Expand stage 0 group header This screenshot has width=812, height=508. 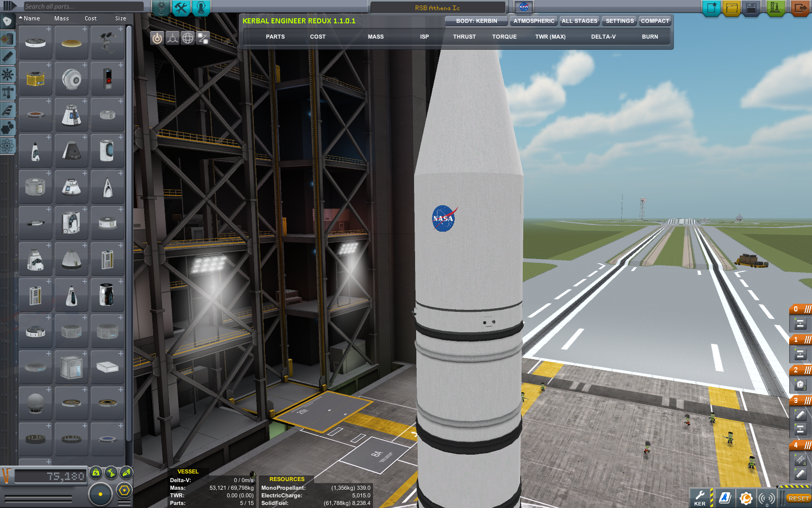tap(801, 309)
